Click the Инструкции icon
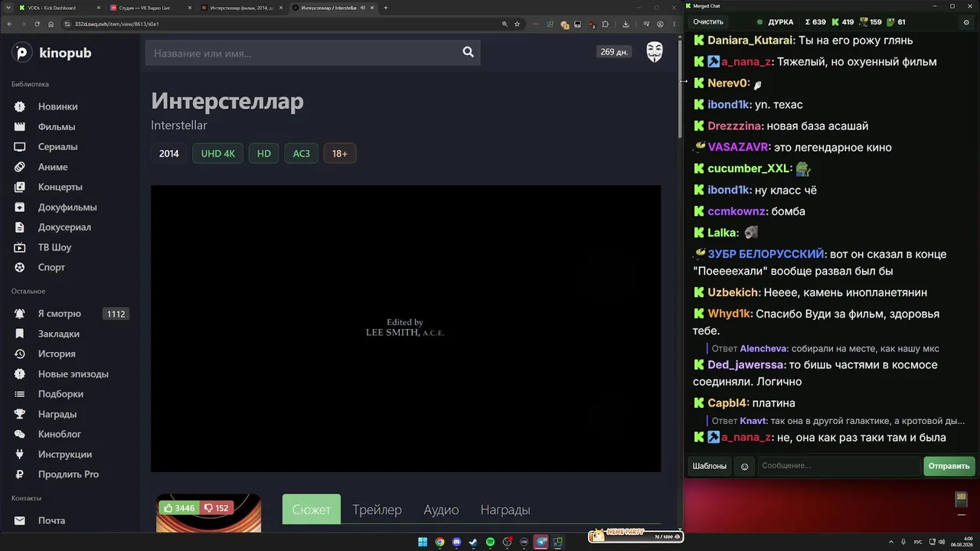Image resolution: width=980 pixels, height=551 pixels. pos(20,454)
